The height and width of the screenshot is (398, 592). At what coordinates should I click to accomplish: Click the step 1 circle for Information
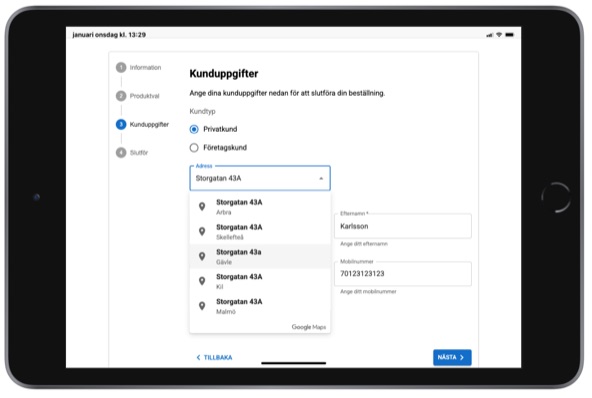pos(121,67)
